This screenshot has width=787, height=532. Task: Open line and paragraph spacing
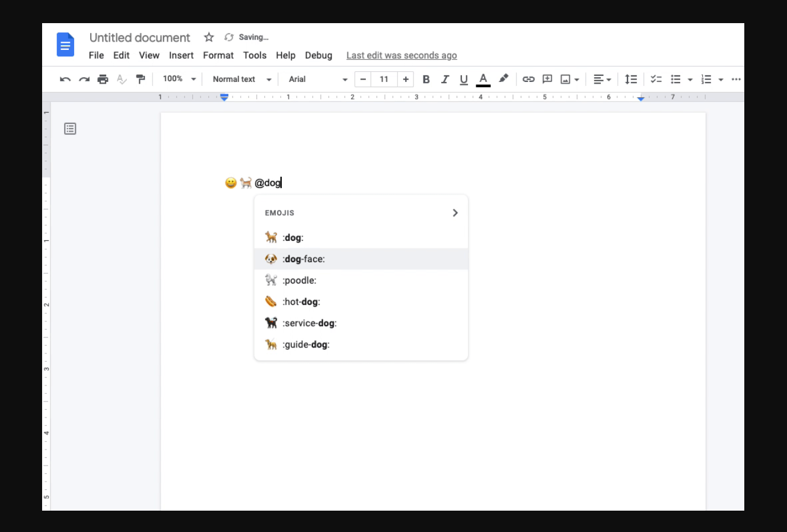(x=631, y=79)
